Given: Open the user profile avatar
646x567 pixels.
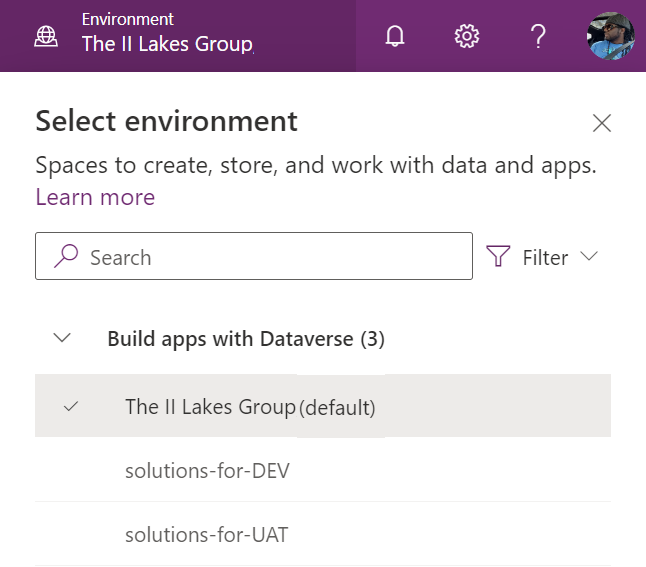Looking at the screenshot, I should (x=610, y=37).
